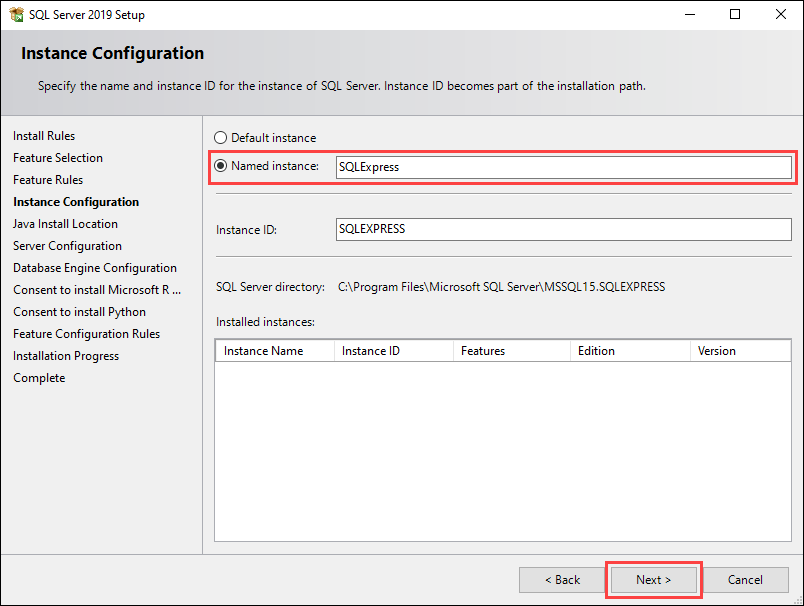Select the Default instance radio button

221,138
